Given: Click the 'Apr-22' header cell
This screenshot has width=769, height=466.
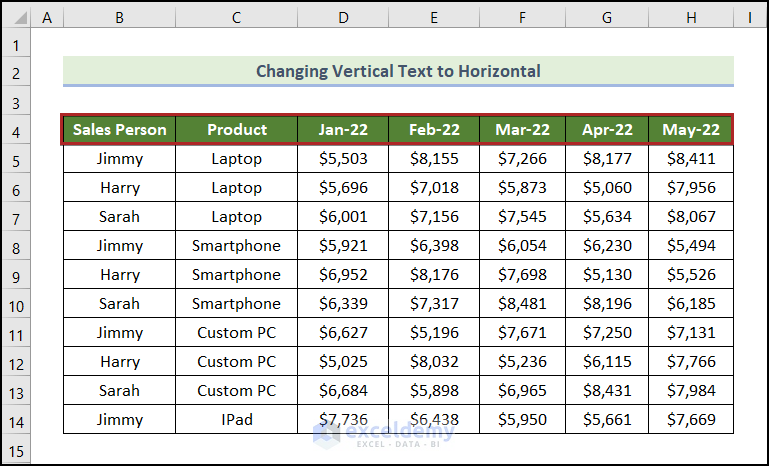Looking at the screenshot, I should tap(607, 130).
